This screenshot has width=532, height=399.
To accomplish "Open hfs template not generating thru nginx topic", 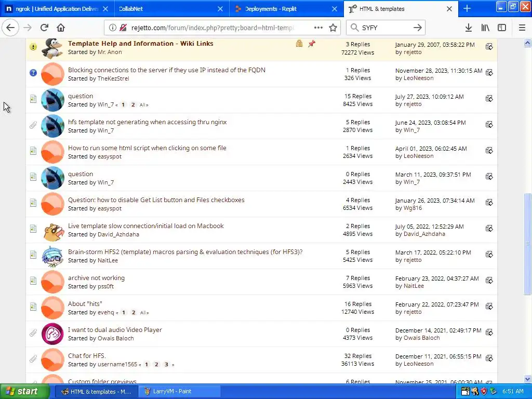I will tap(147, 122).
